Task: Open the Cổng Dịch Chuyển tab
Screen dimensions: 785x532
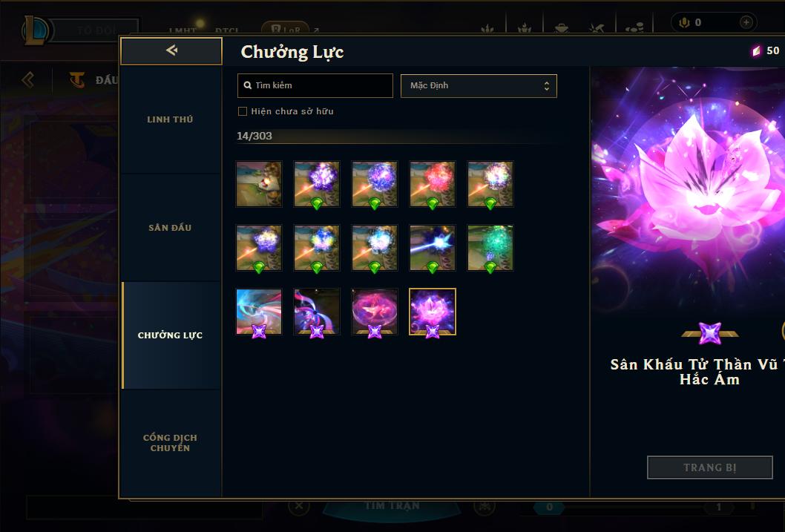Action: point(170,443)
